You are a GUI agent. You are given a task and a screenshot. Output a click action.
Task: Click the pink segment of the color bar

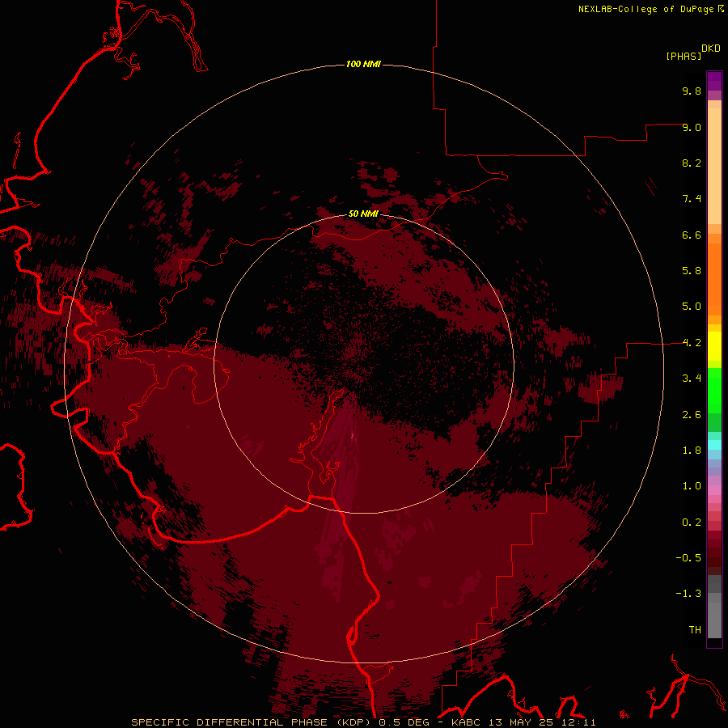tap(714, 490)
